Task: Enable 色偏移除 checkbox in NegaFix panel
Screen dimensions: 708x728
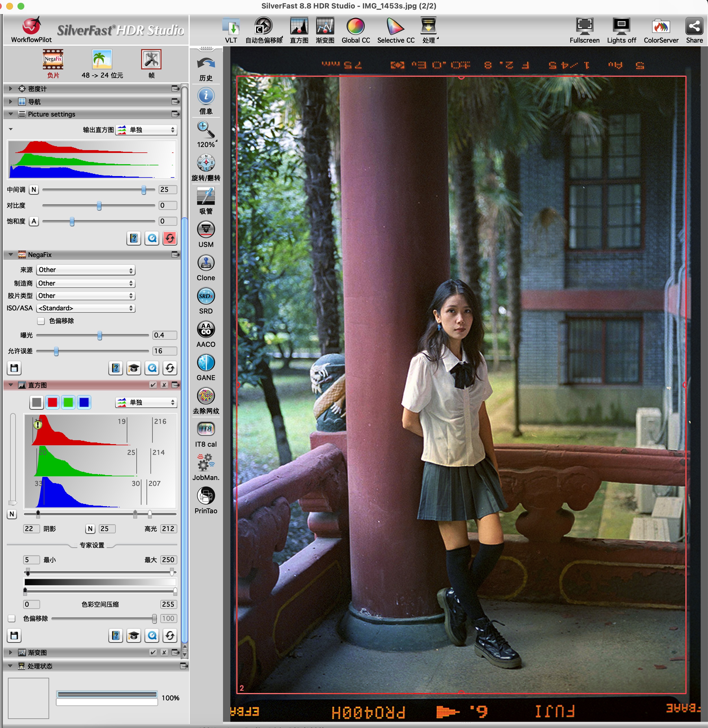Action: [41, 321]
